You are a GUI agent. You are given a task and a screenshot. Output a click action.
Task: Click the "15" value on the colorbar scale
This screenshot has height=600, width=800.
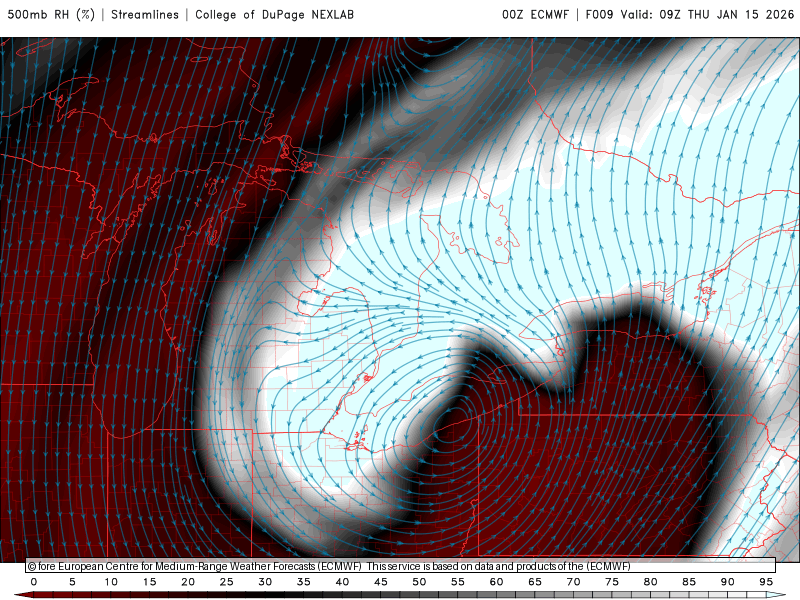click(x=149, y=582)
